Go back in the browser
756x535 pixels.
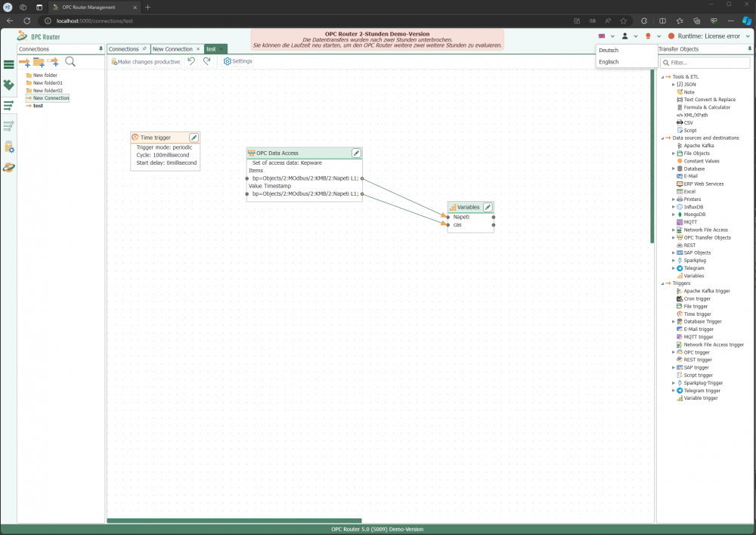coord(10,20)
